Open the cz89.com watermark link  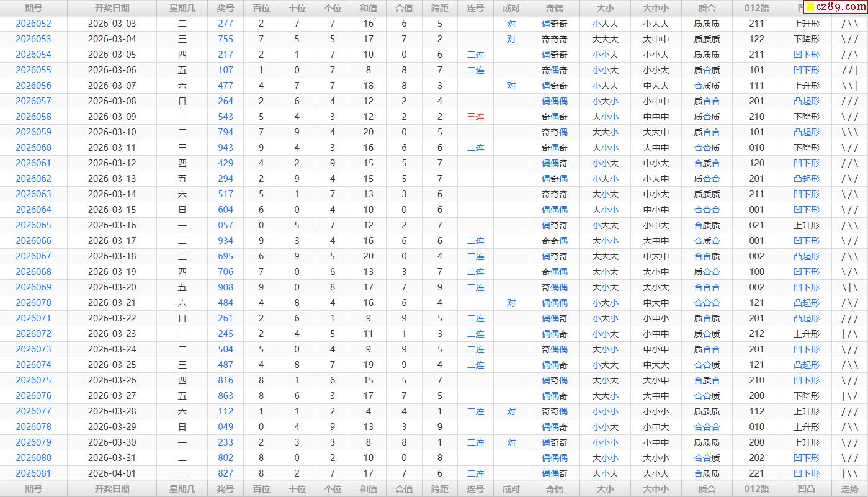pos(840,7)
